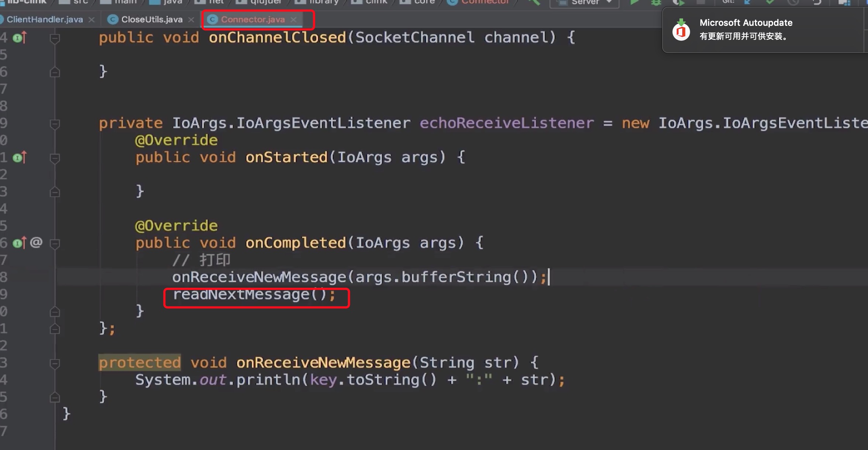The width and height of the screenshot is (868, 450).
Task: Click the onReceiveNewMessage method declaration name
Action: pyautogui.click(x=323, y=363)
